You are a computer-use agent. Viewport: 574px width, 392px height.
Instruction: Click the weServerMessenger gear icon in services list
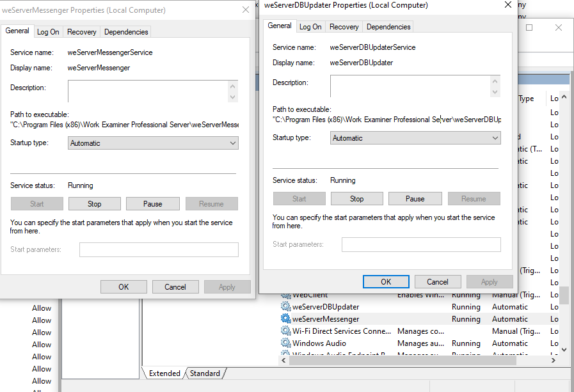285,319
